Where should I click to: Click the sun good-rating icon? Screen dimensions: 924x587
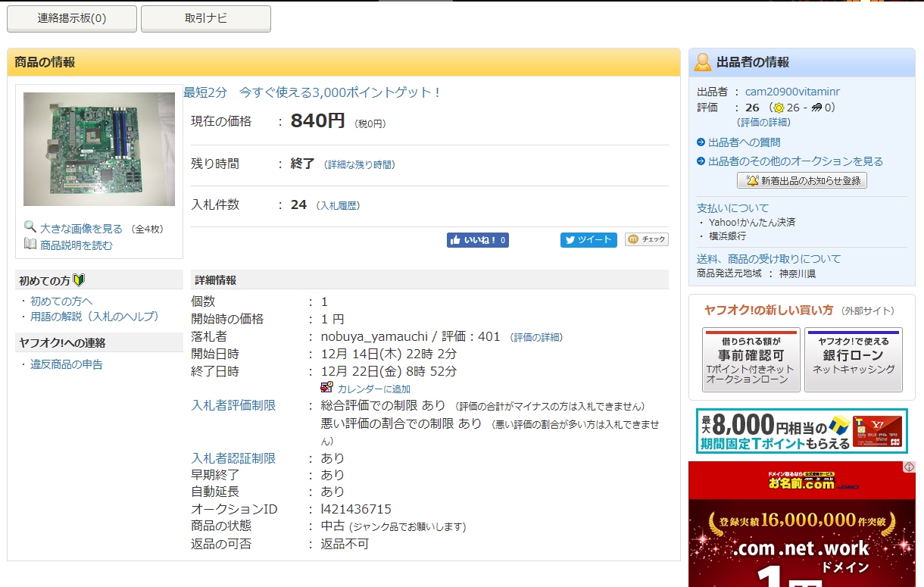pos(778,108)
